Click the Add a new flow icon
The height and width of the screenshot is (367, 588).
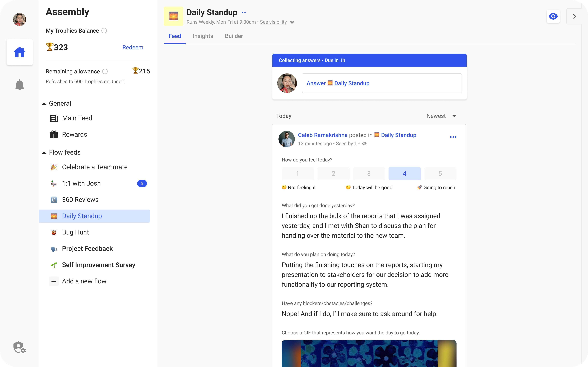point(54,281)
